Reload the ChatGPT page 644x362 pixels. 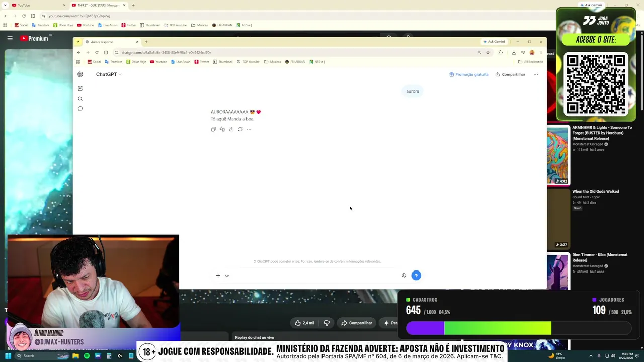pyautogui.click(x=97, y=52)
